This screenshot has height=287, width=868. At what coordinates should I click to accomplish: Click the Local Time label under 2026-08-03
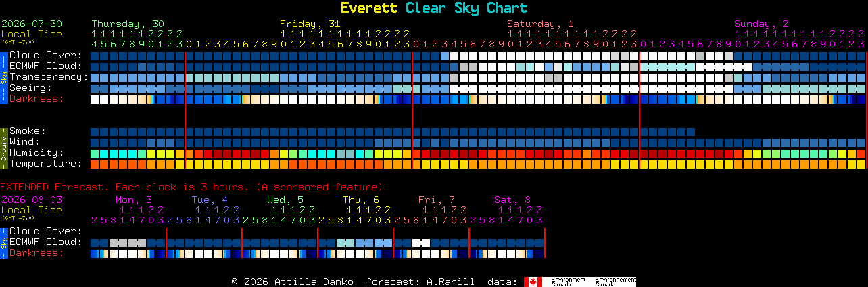(x=32, y=210)
